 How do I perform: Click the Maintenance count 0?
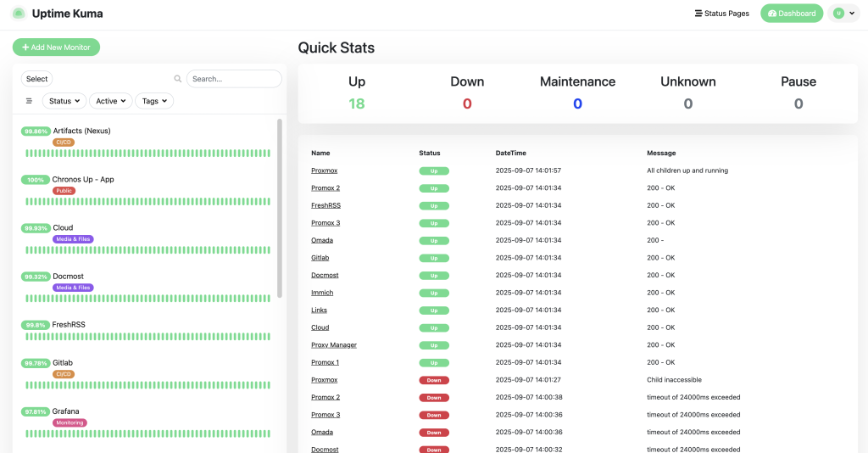coord(577,103)
